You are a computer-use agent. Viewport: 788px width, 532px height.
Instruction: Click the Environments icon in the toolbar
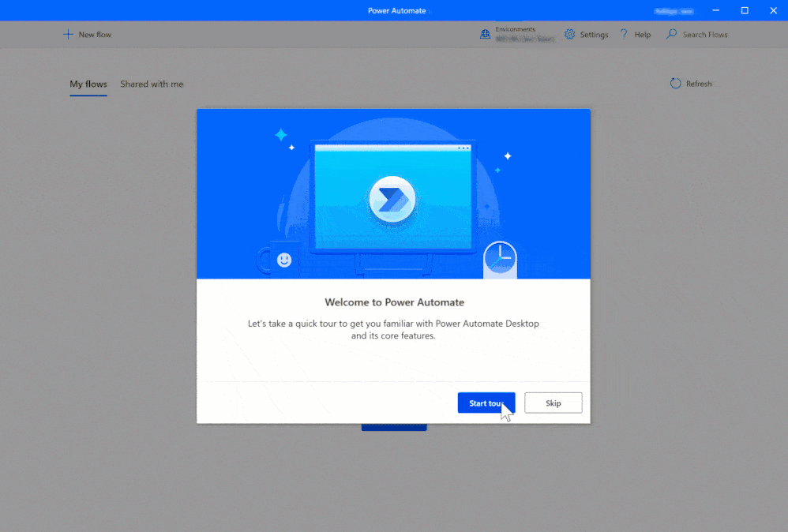tap(484, 34)
